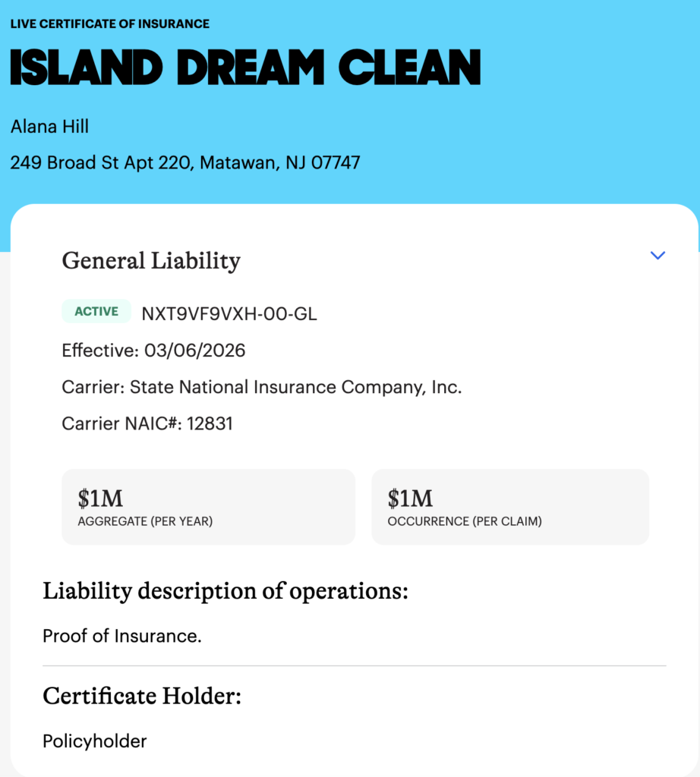Click the General Liability heading
The height and width of the screenshot is (777, 700).
pyautogui.click(x=151, y=261)
